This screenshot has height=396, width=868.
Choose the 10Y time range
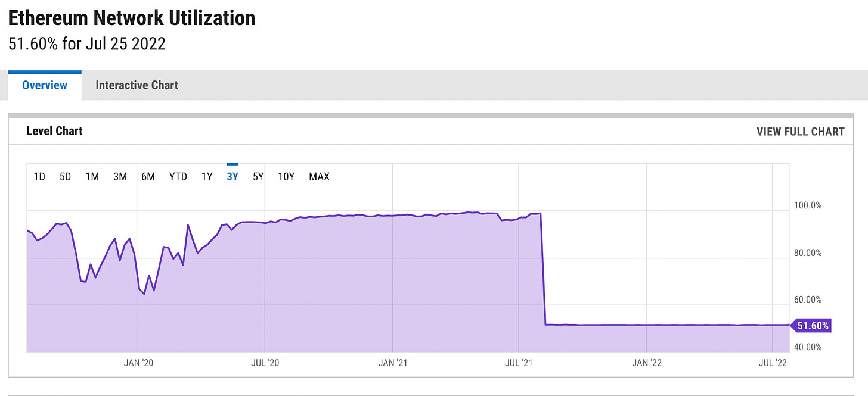point(286,176)
